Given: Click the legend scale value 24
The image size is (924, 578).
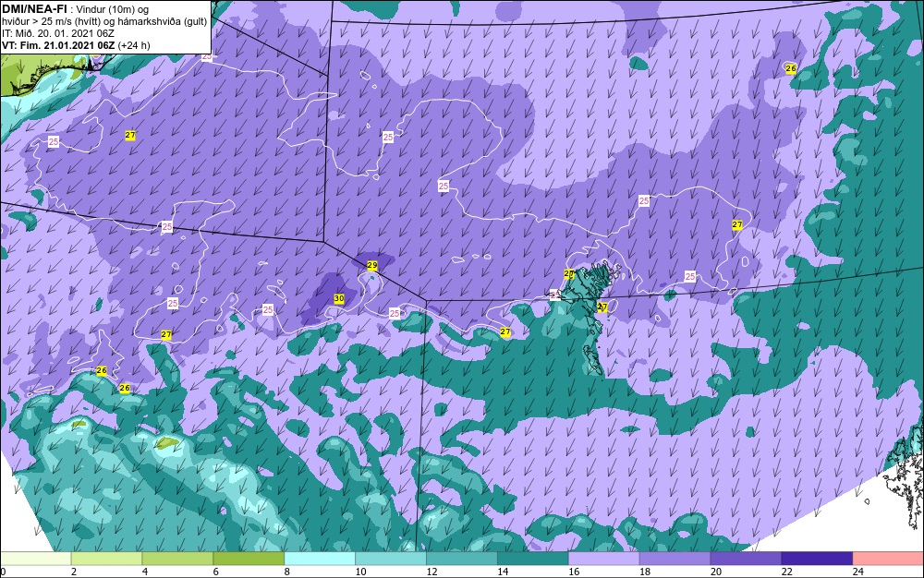Looking at the screenshot, I should pyautogui.click(x=858, y=572).
